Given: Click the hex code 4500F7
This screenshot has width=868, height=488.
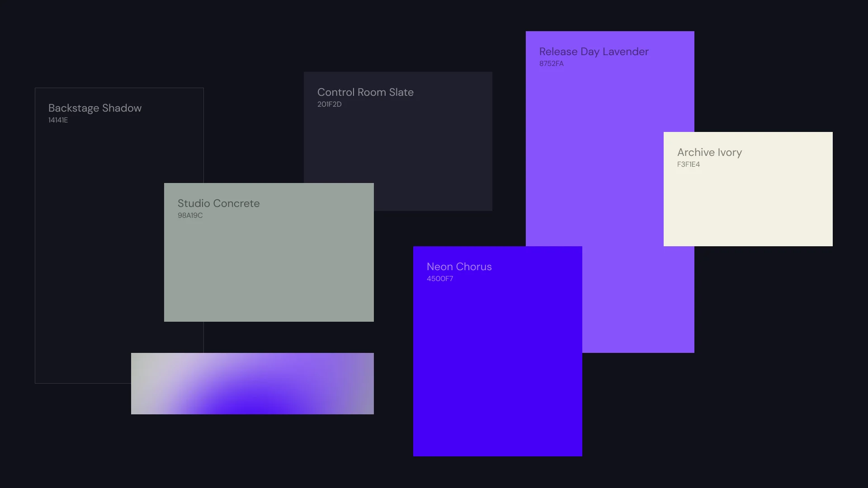Looking at the screenshot, I should [x=440, y=279].
